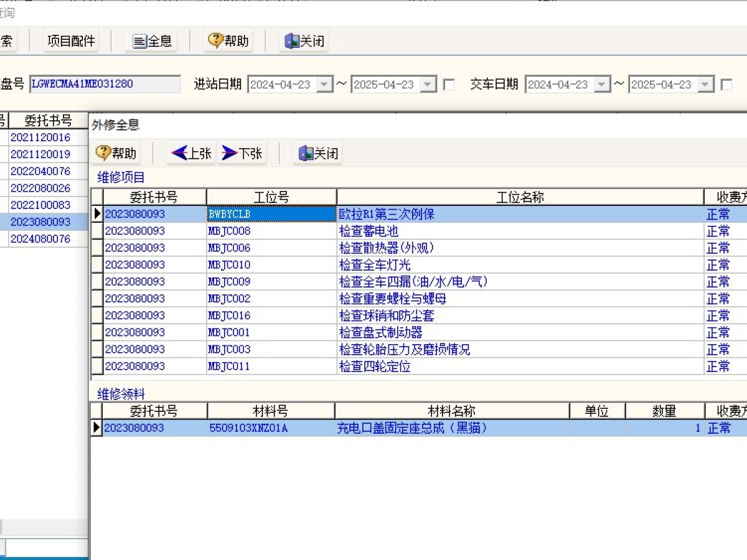747x560 pixels.
Task: Select row 欧拉R1第三次例保
Action: (x=520, y=214)
